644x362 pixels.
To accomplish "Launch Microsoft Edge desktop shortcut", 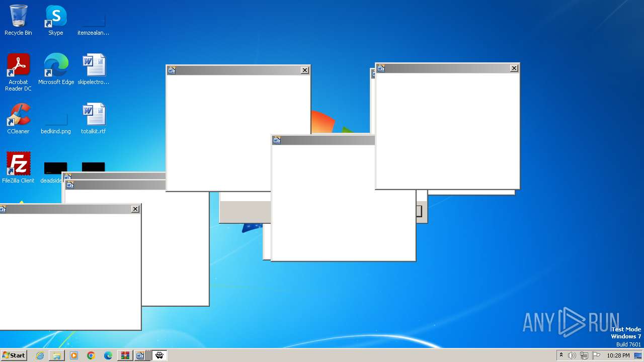I will (56, 69).
